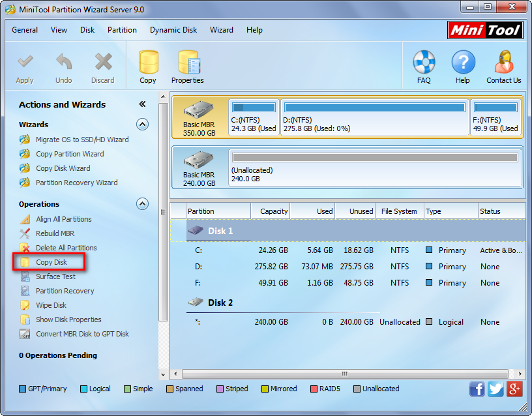The width and height of the screenshot is (532, 416).
Task: Click the Copy Disk operation icon
Action: [x=25, y=262]
